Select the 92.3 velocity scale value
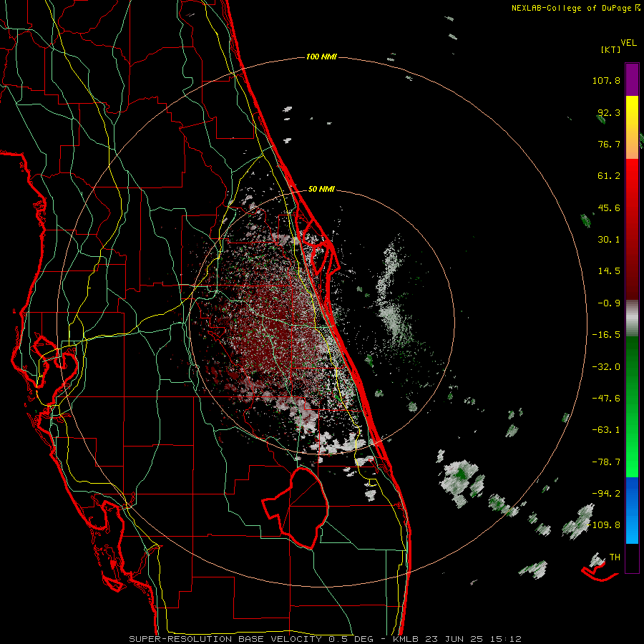Viewport: 644px width, 644px height. point(609,112)
